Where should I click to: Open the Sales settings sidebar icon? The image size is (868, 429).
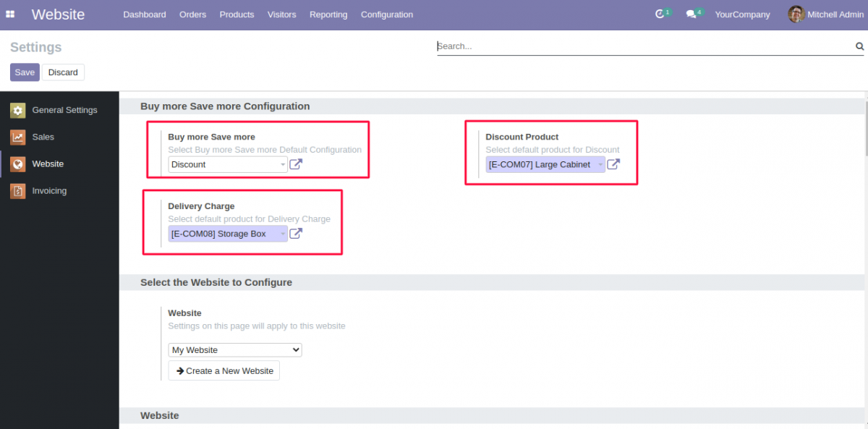[x=17, y=137]
